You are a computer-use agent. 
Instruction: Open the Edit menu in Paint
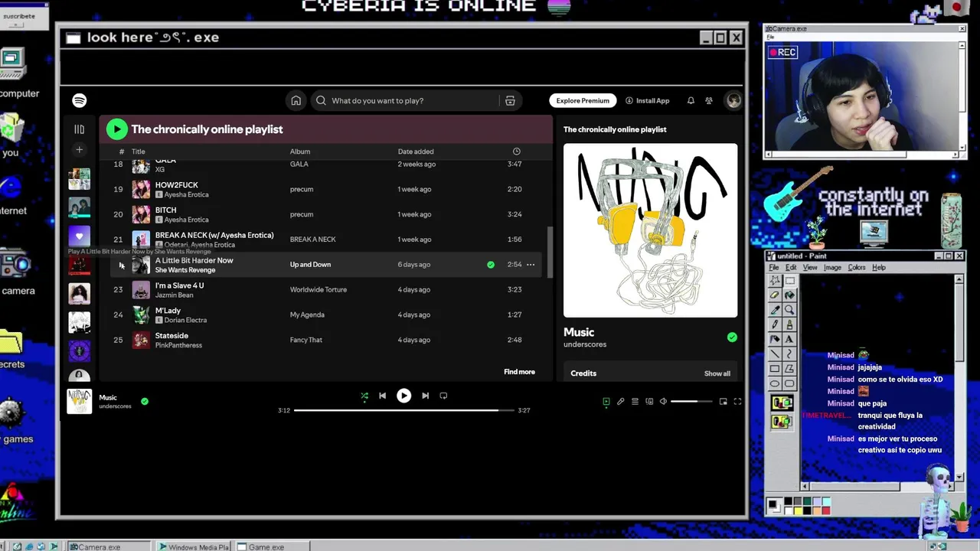click(791, 267)
